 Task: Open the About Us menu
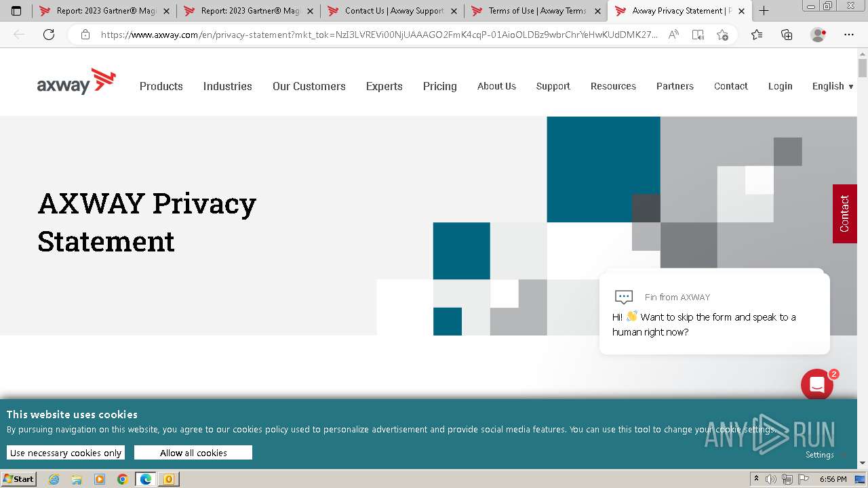(x=496, y=86)
